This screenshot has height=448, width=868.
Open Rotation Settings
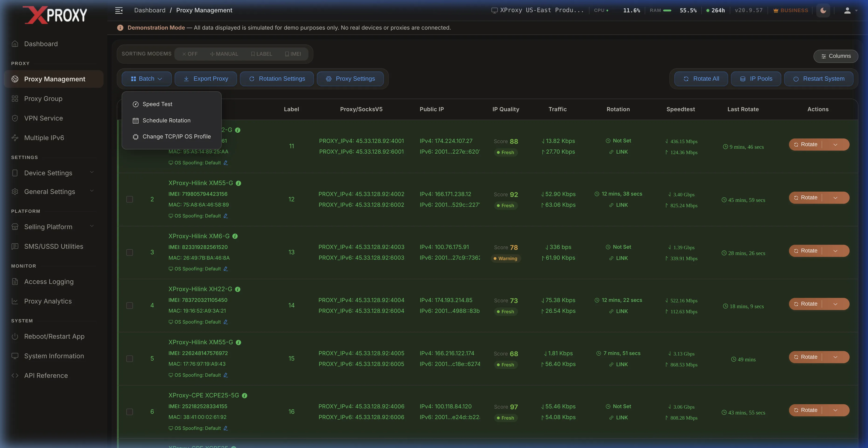click(x=277, y=79)
